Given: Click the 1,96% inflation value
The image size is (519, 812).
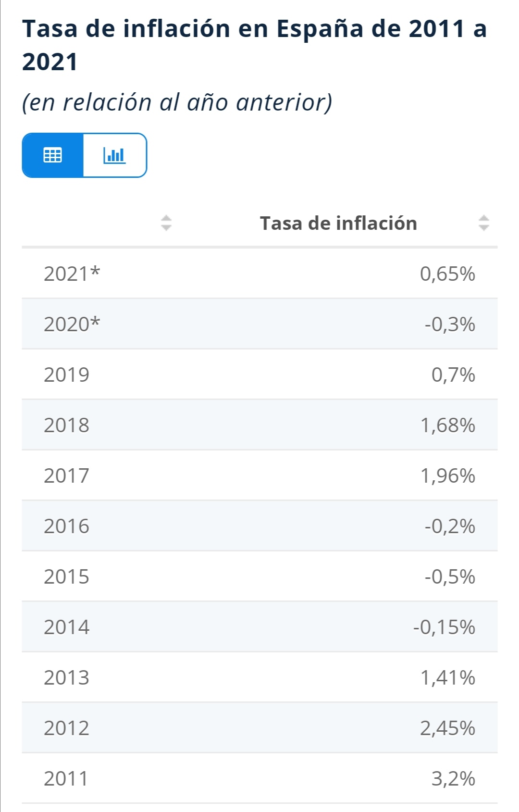Looking at the screenshot, I should (447, 475).
